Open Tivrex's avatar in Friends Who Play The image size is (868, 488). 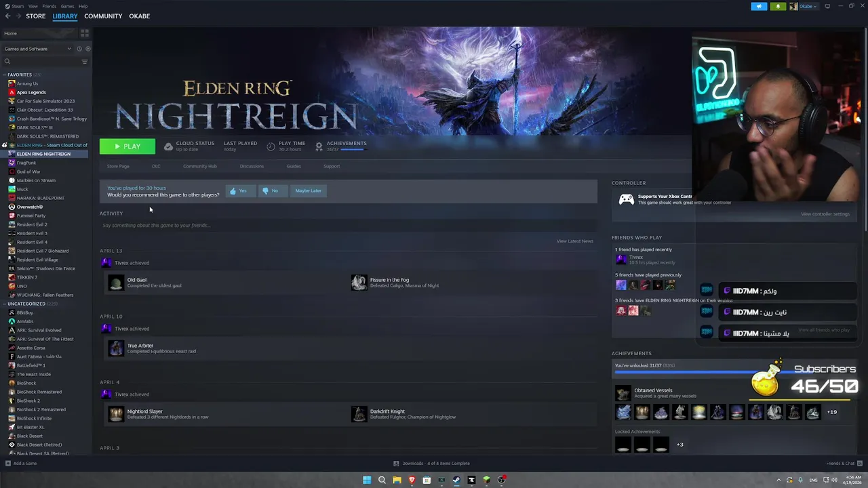coord(621,260)
